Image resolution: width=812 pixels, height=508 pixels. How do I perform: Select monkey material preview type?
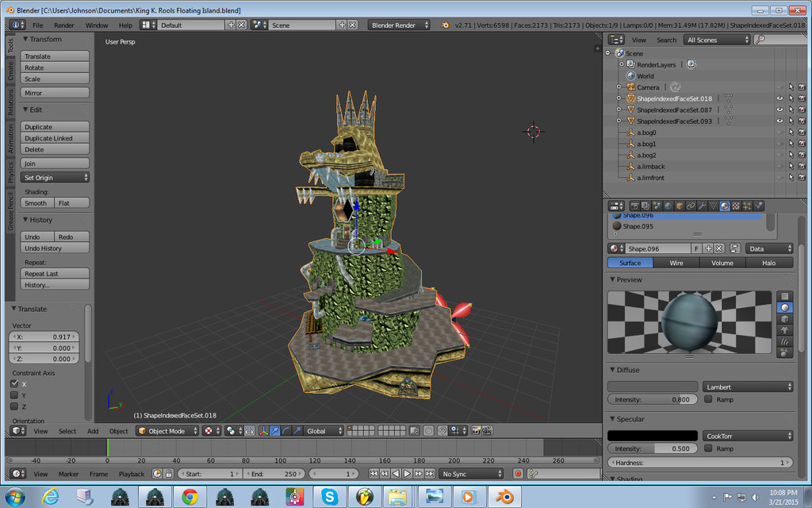pyautogui.click(x=784, y=331)
